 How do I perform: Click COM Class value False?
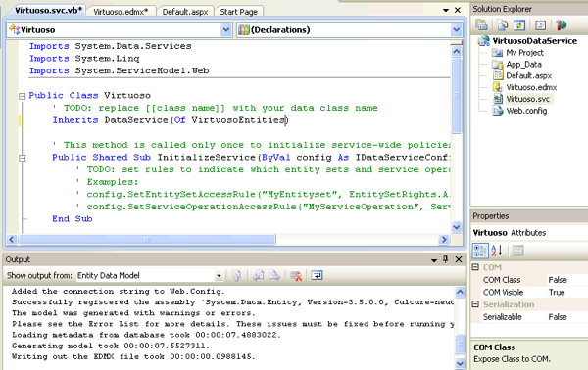558,280
